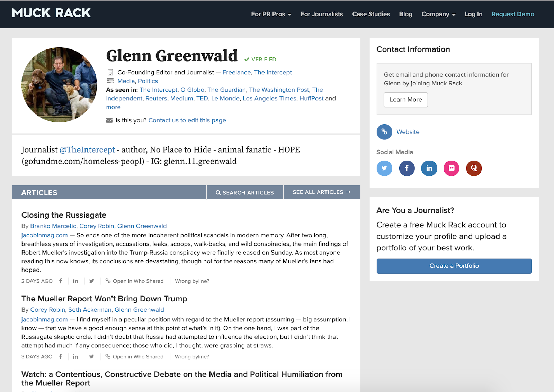This screenshot has height=392, width=554.
Task: Open the Le Monde outlet link
Action: (225, 98)
